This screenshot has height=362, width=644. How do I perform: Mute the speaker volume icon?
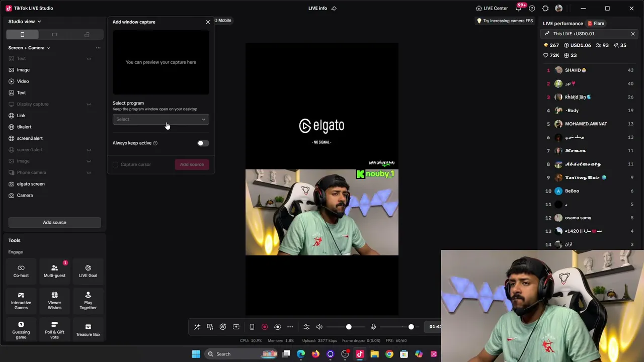coord(319,327)
